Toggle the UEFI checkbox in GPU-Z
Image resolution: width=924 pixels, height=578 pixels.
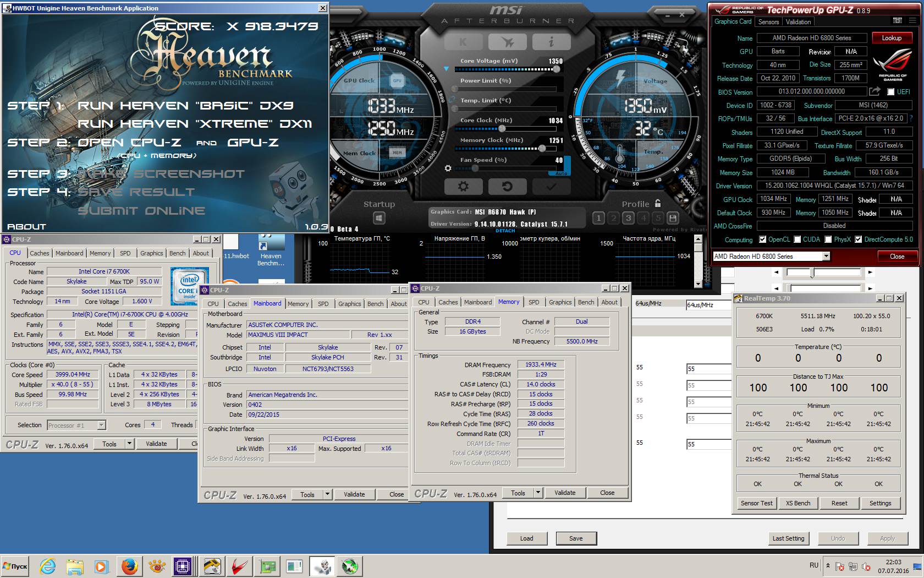890,92
